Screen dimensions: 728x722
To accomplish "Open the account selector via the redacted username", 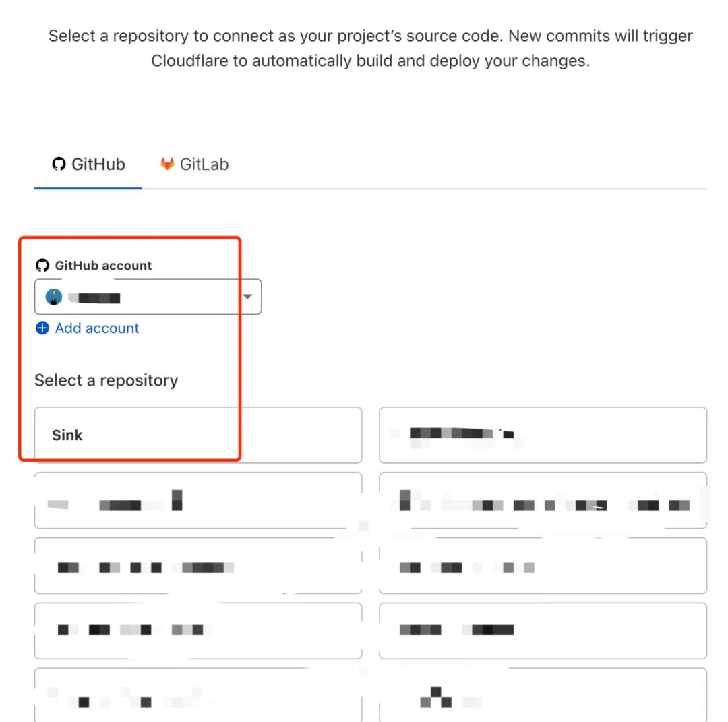I will tap(95, 297).
